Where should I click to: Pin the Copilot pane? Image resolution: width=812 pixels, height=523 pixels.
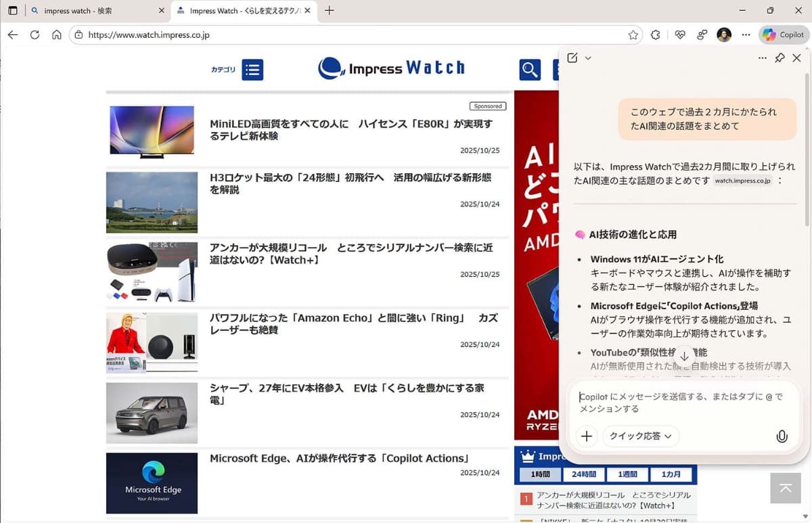pos(780,58)
